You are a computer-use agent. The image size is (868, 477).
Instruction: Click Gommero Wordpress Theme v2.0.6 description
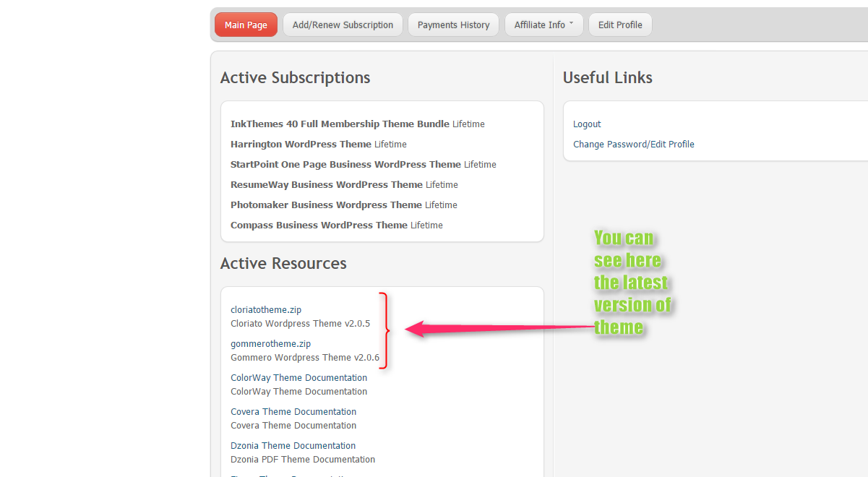[x=305, y=358]
